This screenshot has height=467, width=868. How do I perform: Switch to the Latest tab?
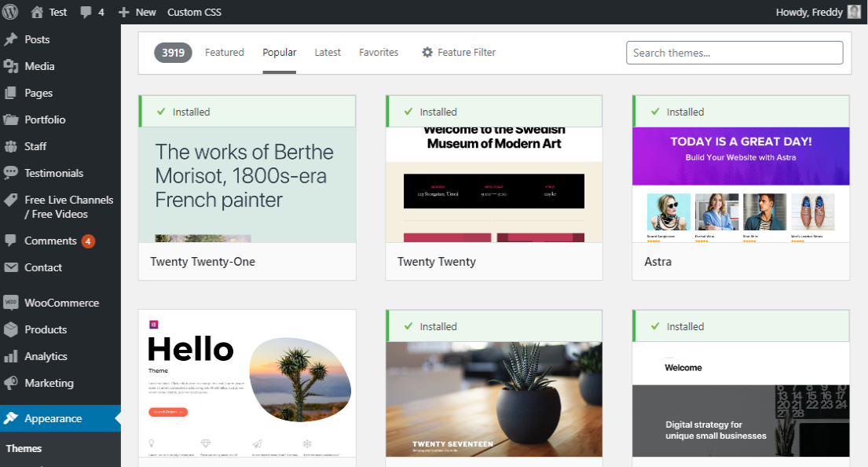[x=328, y=52]
